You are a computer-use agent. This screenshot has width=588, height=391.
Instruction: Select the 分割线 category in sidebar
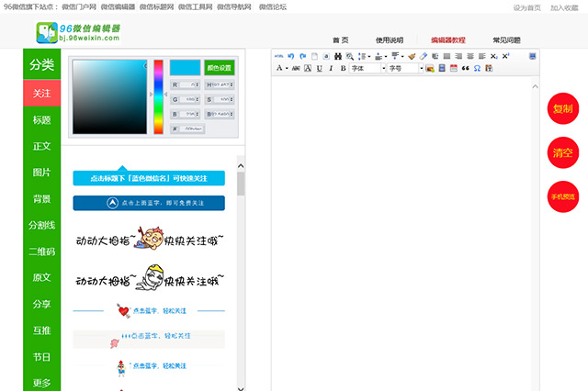pos(41,225)
